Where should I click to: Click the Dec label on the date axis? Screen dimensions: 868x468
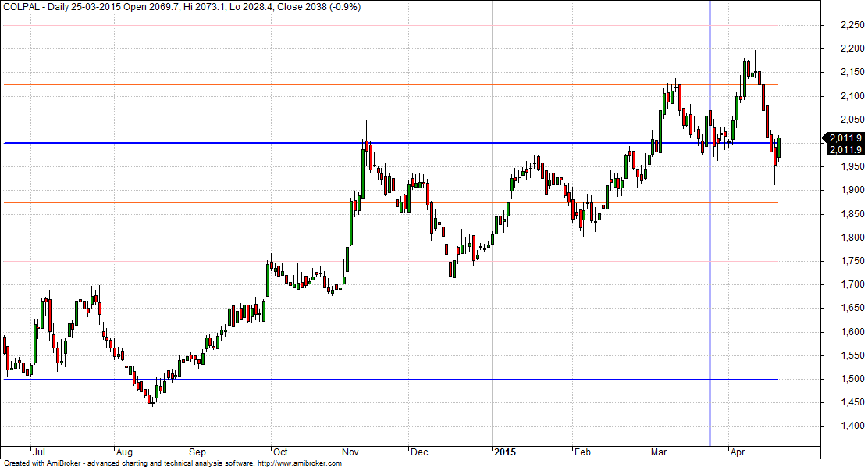(419, 452)
